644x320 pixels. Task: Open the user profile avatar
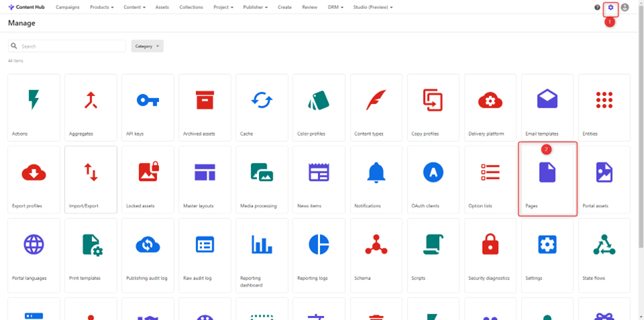coord(625,8)
